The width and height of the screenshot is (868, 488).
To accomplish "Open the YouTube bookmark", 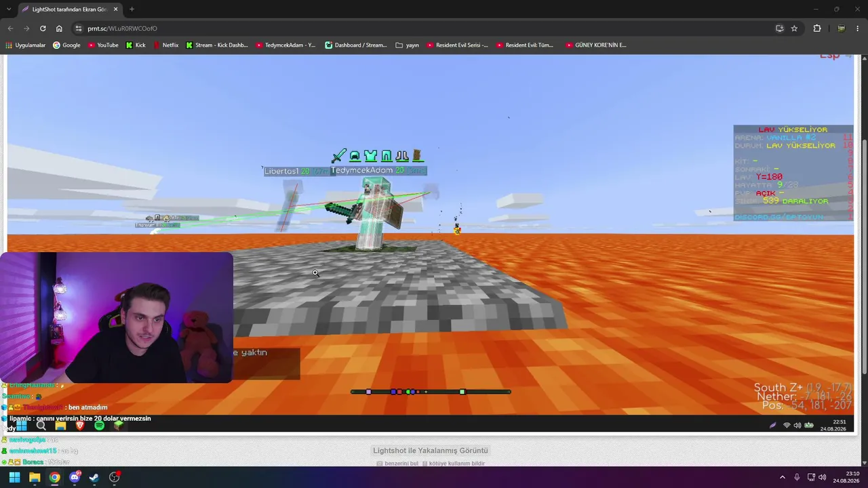I will point(102,45).
